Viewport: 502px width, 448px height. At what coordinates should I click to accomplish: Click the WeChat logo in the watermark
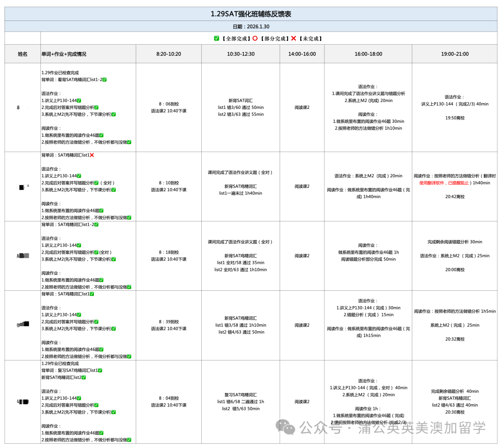[x=285, y=427]
